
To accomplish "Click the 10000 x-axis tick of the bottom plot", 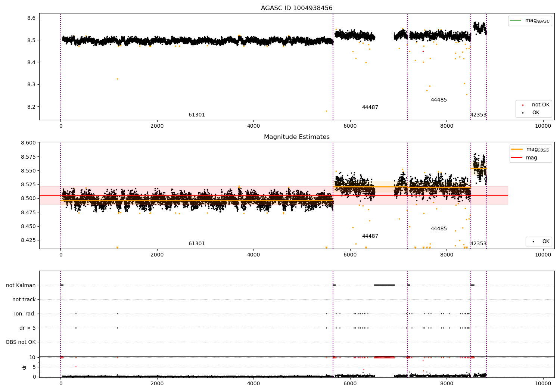I will click(x=543, y=384).
